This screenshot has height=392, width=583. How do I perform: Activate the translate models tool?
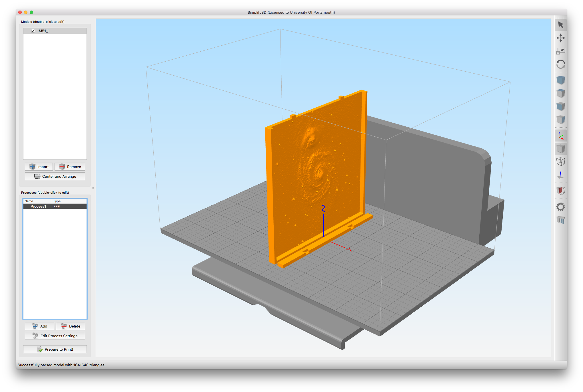click(561, 38)
